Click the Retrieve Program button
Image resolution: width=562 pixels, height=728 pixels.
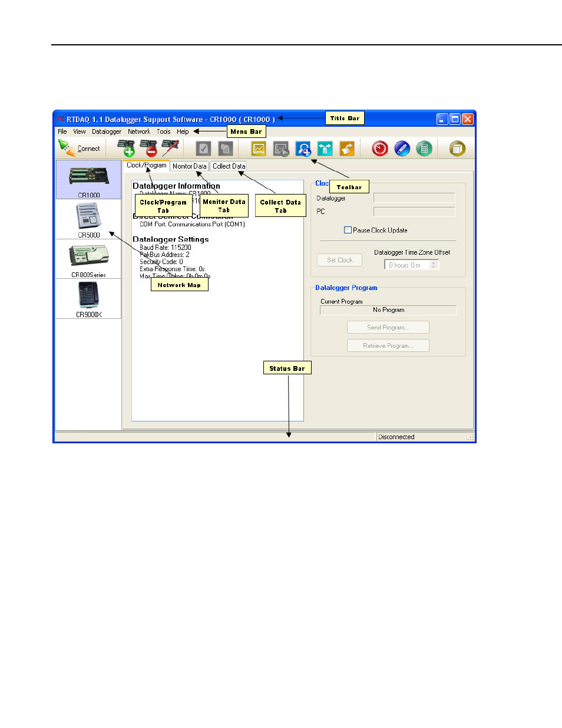click(388, 345)
